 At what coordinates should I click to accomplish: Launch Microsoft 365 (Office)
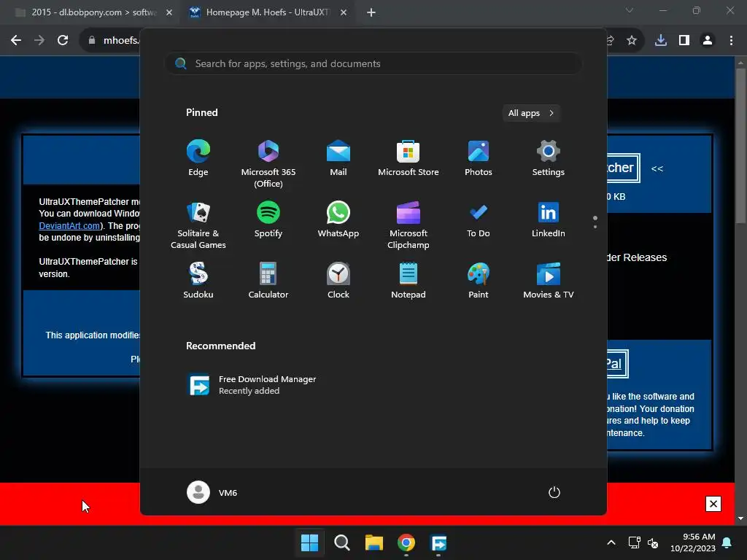[268, 164]
